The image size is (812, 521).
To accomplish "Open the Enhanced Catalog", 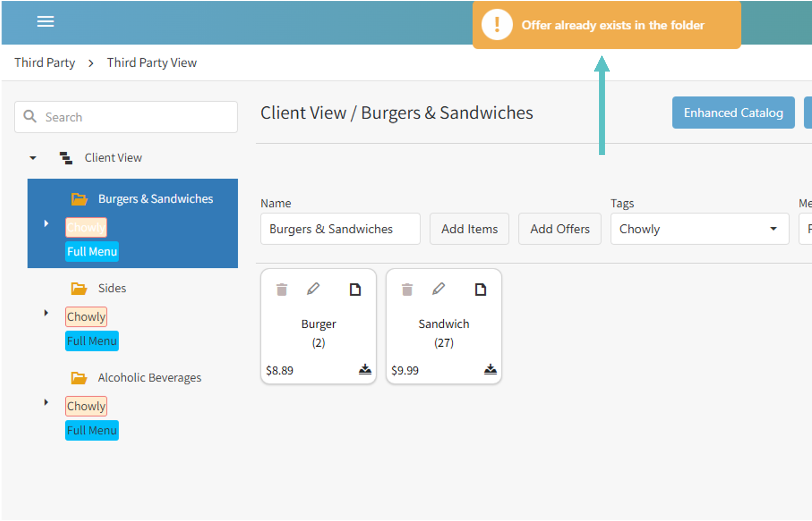I will [733, 113].
